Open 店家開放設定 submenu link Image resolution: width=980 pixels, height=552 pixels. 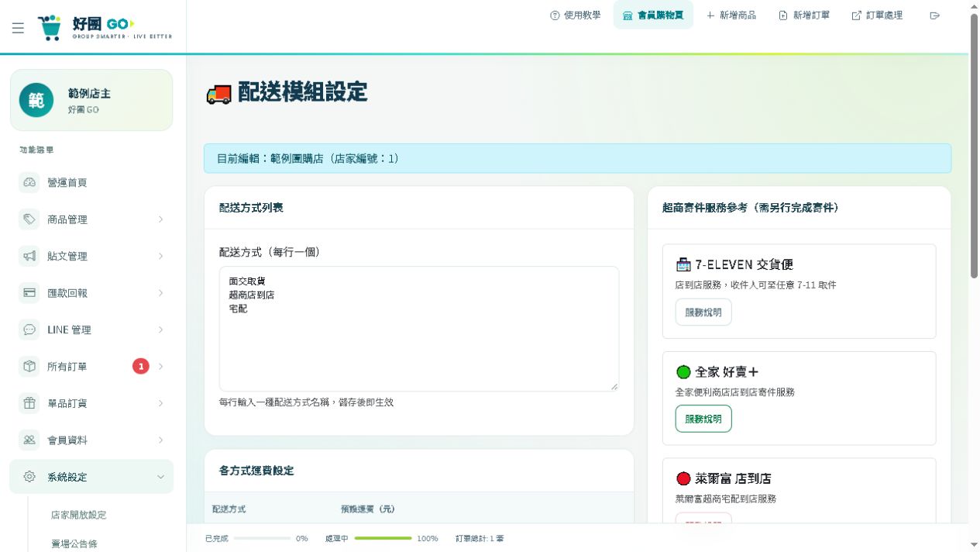pyautogui.click(x=79, y=515)
